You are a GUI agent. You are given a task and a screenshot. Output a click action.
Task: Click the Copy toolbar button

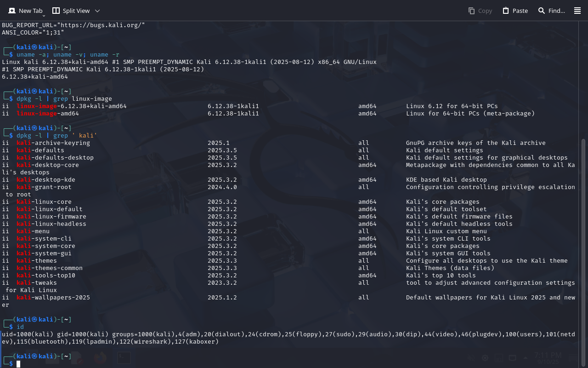point(480,11)
